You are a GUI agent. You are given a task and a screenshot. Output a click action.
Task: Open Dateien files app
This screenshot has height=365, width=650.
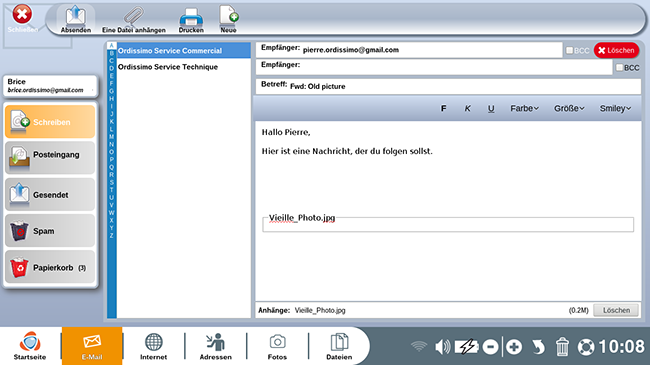pos(339,346)
